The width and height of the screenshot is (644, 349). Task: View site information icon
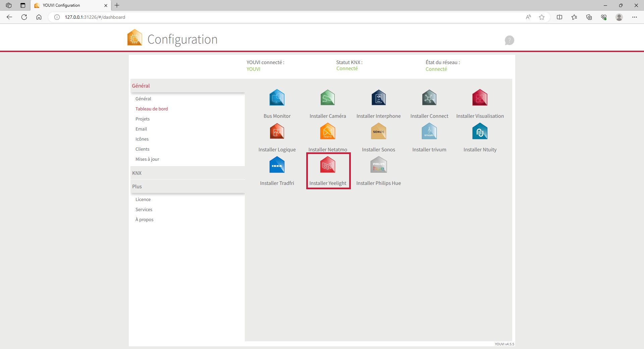pos(57,17)
